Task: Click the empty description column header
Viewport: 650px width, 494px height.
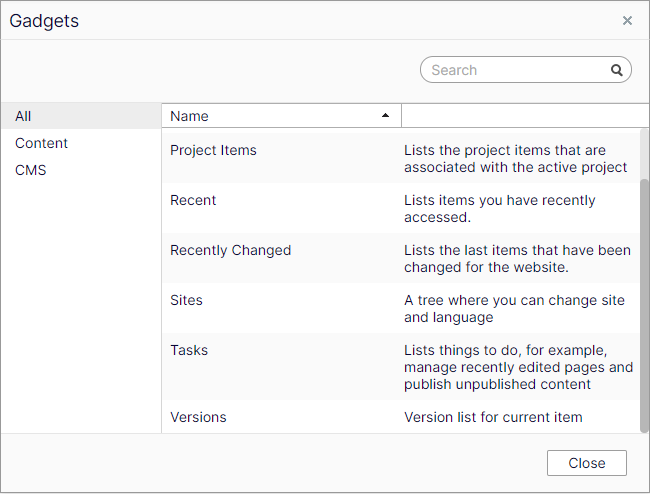Action: click(520, 116)
